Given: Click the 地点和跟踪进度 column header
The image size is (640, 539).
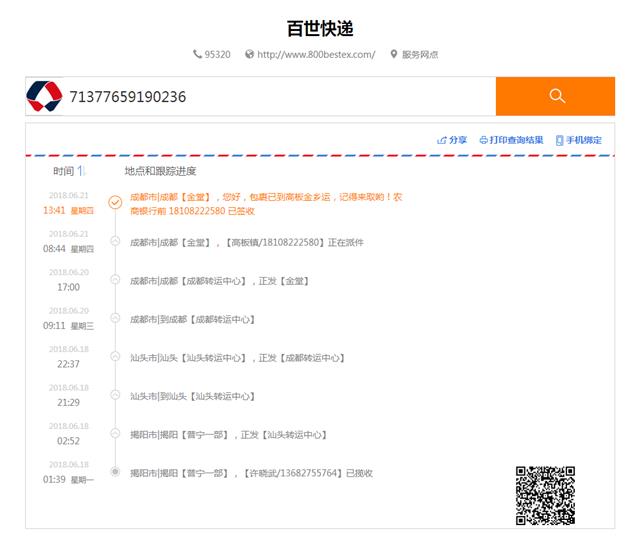Looking at the screenshot, I should point(160,171).
